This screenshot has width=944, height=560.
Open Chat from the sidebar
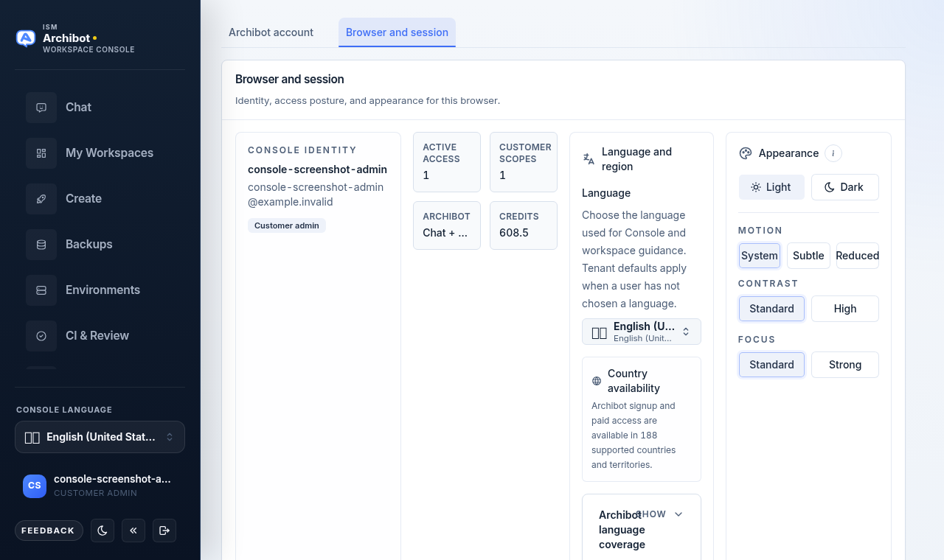coord(100,108)
